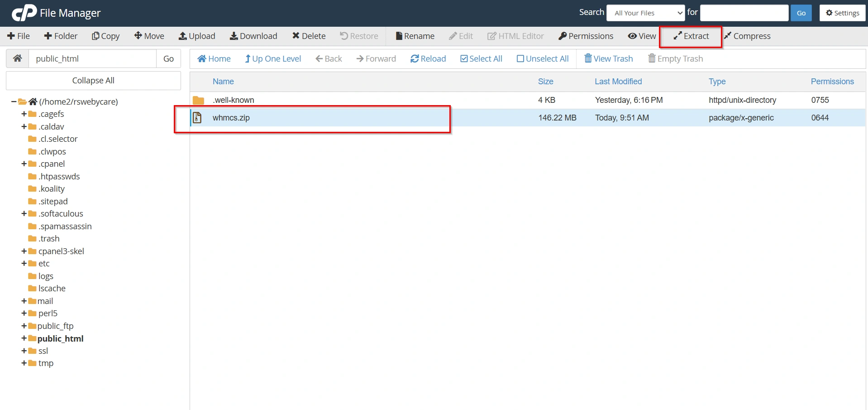Click the Restore toolbar button

click(359, 36)
